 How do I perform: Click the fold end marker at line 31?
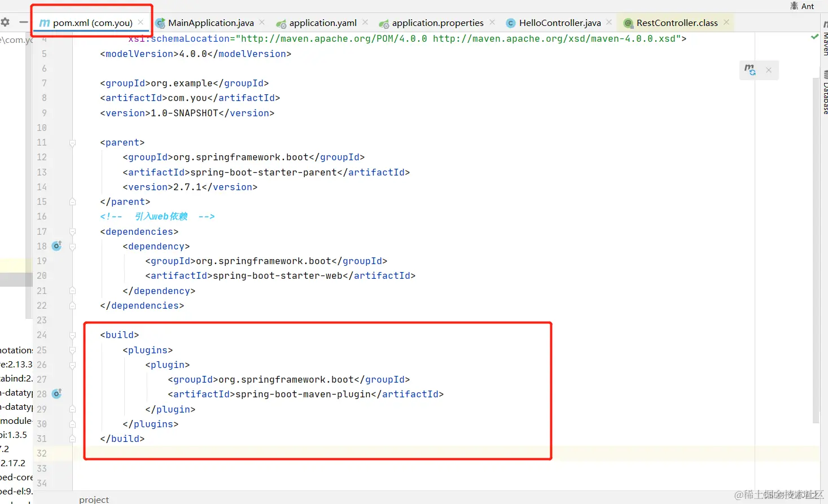pyautogui.click(x=72, y=439)
